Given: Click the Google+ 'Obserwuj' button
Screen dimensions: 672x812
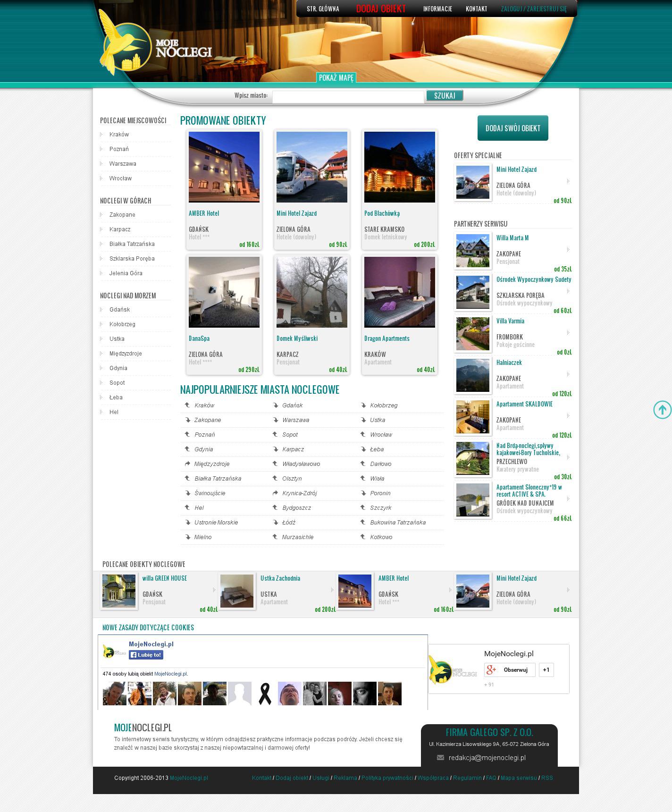Looking at the screenshot, I should pos(510,670).
